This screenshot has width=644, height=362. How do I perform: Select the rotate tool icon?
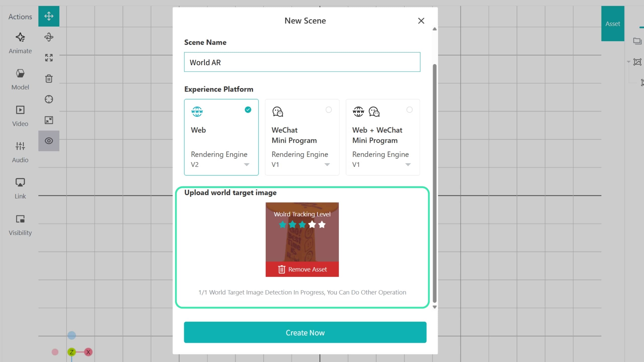pos(49,37)
